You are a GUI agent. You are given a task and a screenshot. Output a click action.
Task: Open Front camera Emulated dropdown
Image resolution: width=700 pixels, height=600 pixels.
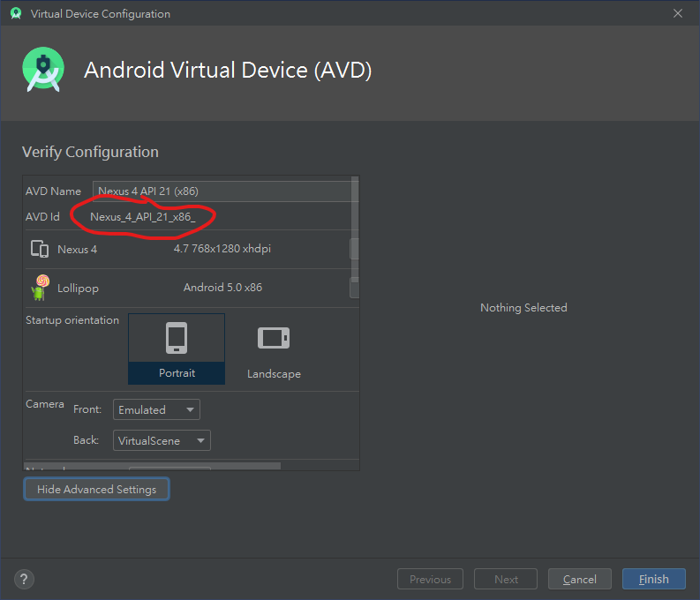click(x=156, y=409)
